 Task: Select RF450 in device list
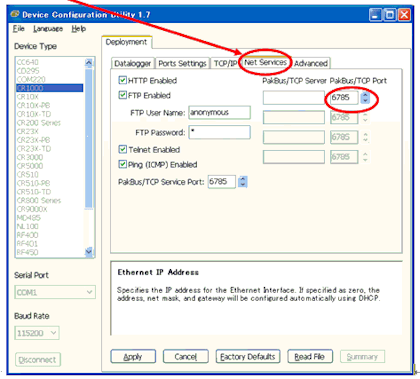[x=28, y=252]
